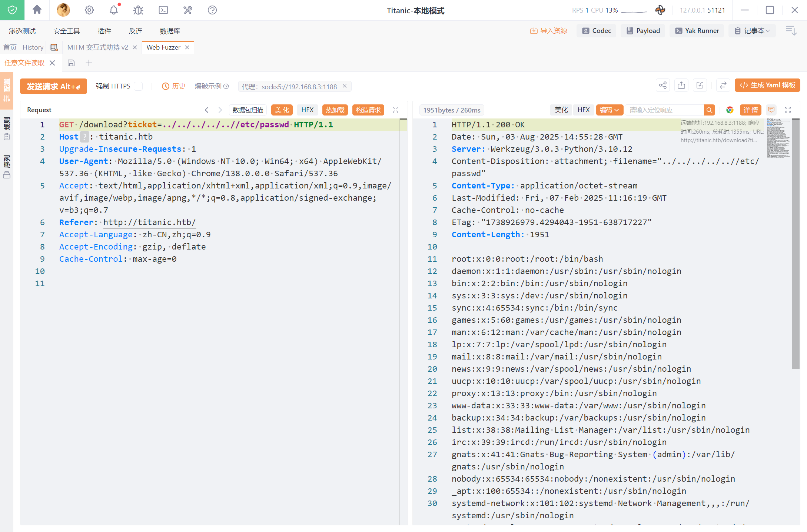The width and height of the screenshot is (807, 532).
Task: Toggle the 强制 HTTPS checkbox
Action: 138,86
